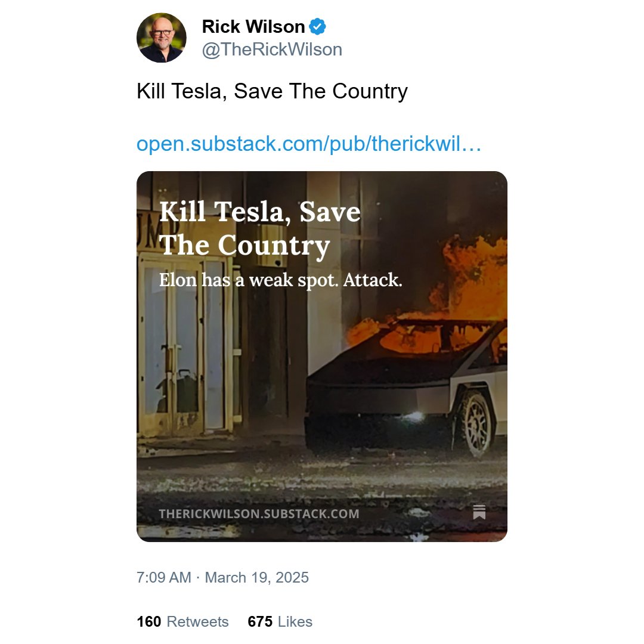
Task: Open the @TheRickWilson handle
Action: [x=272, y=49]
